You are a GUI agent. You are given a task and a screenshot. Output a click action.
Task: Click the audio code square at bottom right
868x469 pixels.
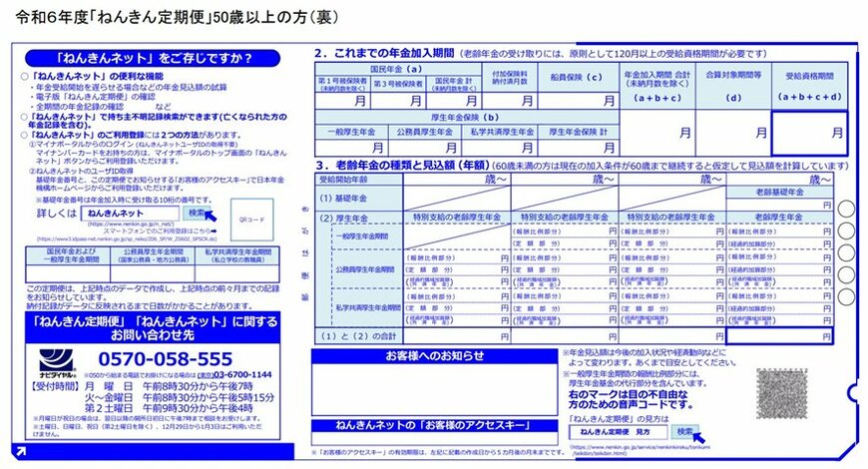[x=781, y=394]
